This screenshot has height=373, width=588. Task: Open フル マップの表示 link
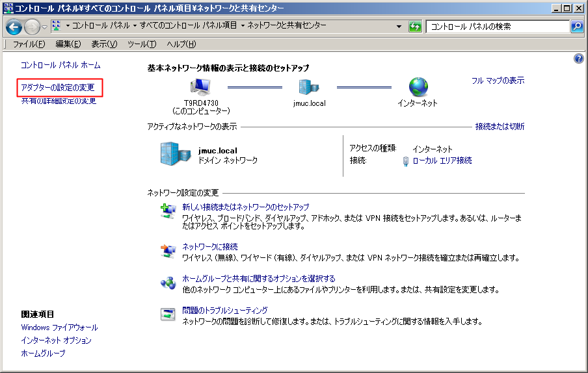click(x=498, y=81)
